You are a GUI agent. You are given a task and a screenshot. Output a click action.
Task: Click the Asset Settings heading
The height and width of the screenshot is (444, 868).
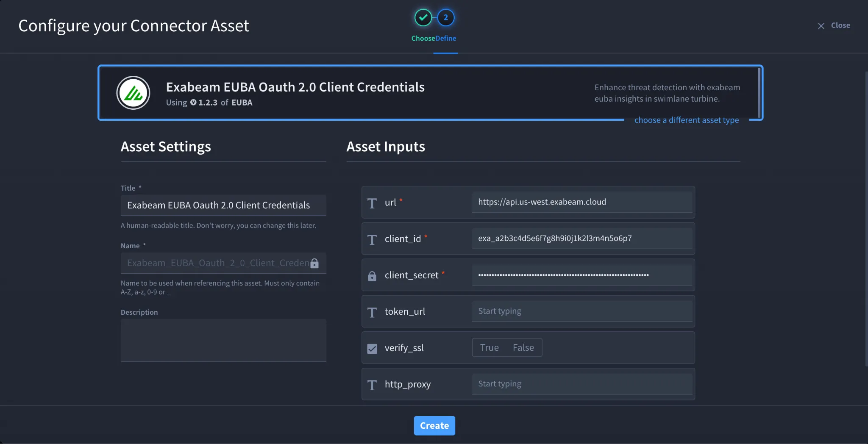[x=166, y=147]
